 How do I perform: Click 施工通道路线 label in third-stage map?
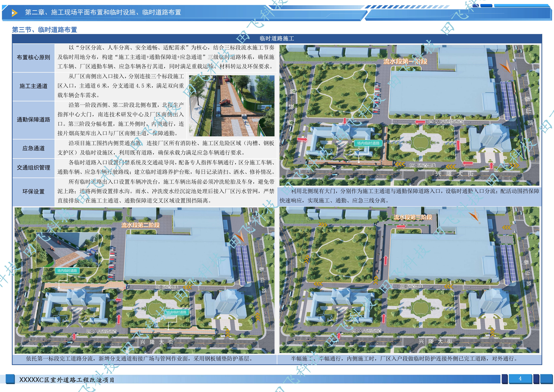pyautogui.click(x=411, y=286)
